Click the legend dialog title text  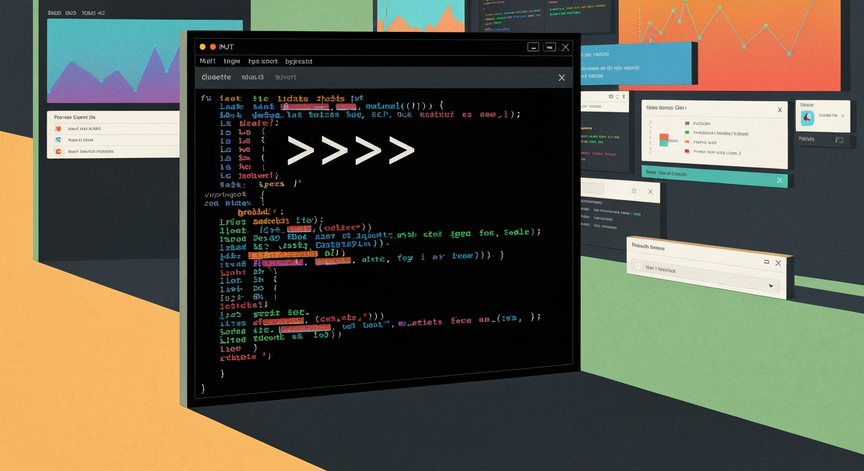point(666,108)
